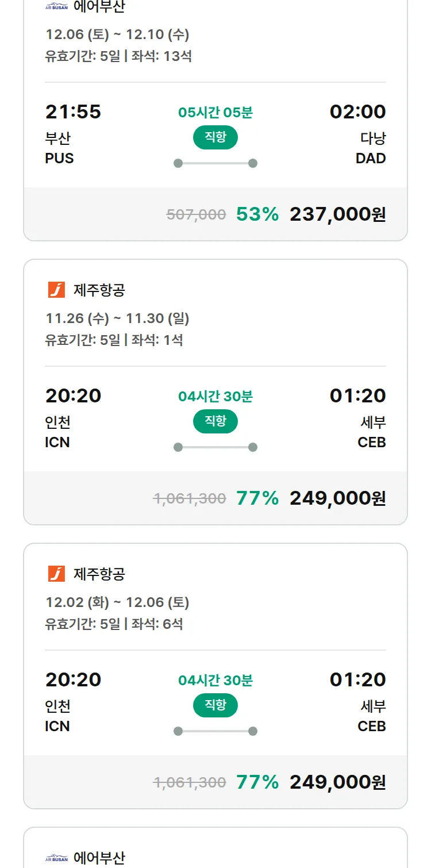Click the Jeju Air logo on the 11.26 flight
The height and width of the screenshot is (868, 431).
pos(56,290)
